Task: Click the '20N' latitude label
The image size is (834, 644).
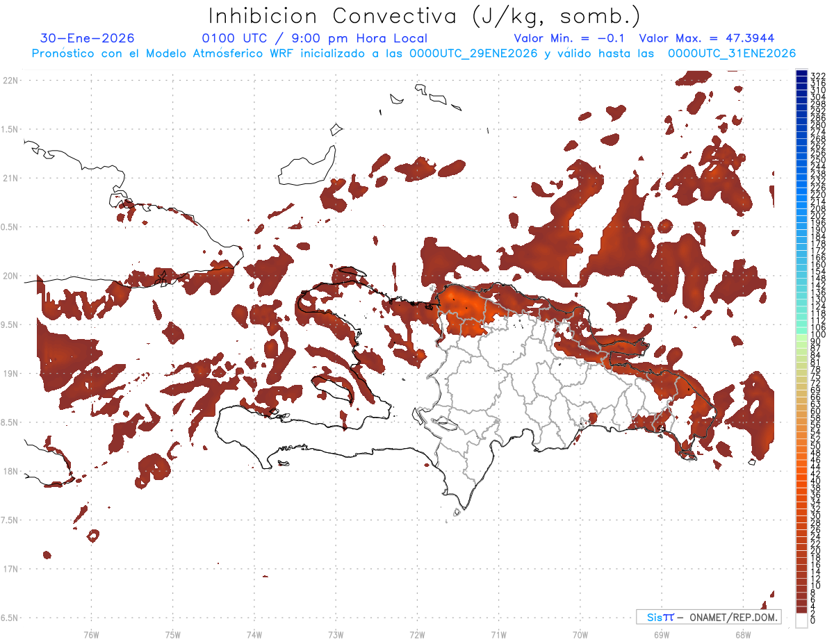Action: tap(10, 276)
